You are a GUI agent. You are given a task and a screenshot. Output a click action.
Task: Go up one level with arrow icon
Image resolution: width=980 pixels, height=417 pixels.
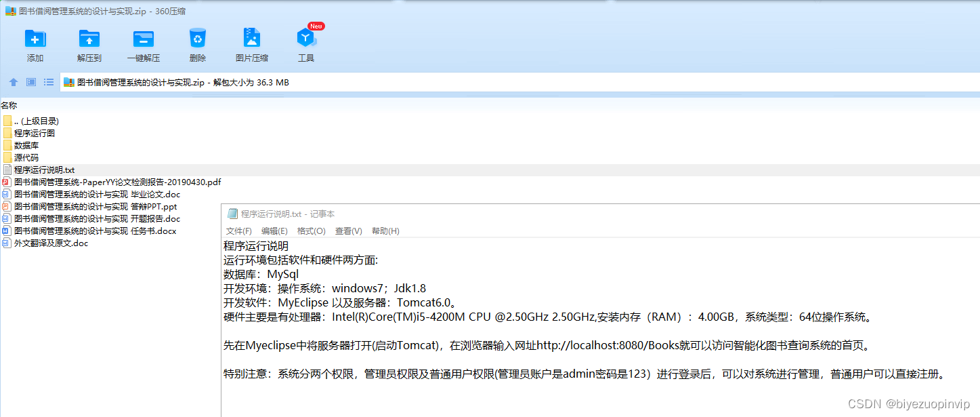click(14, 82)
